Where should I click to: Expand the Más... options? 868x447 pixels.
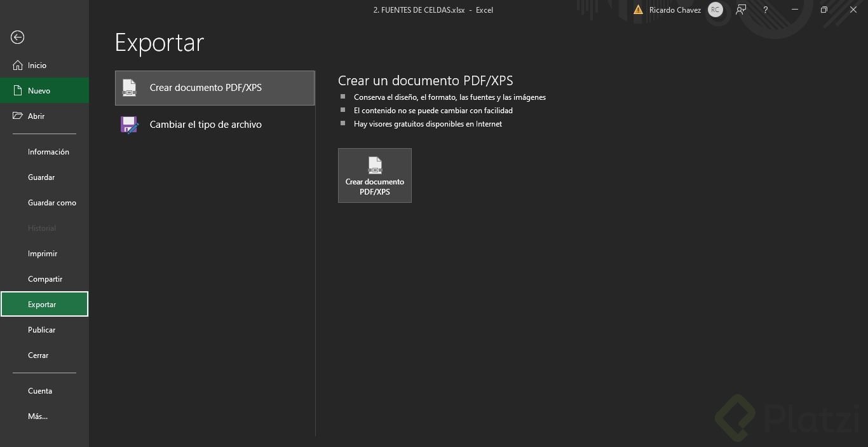pos(44,416)
